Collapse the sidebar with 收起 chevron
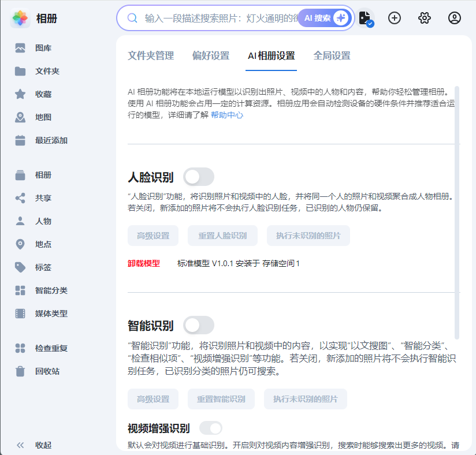476x455 pixels. (x=20, y=445)
